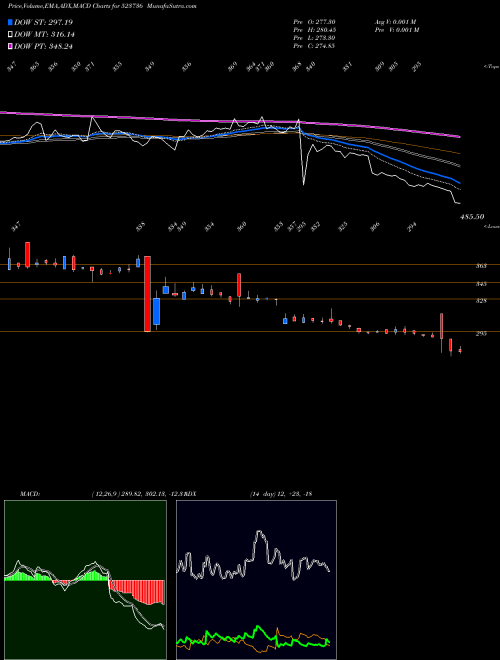Click the chart title mentioning MunafaSutra.com

click(102, 6)
